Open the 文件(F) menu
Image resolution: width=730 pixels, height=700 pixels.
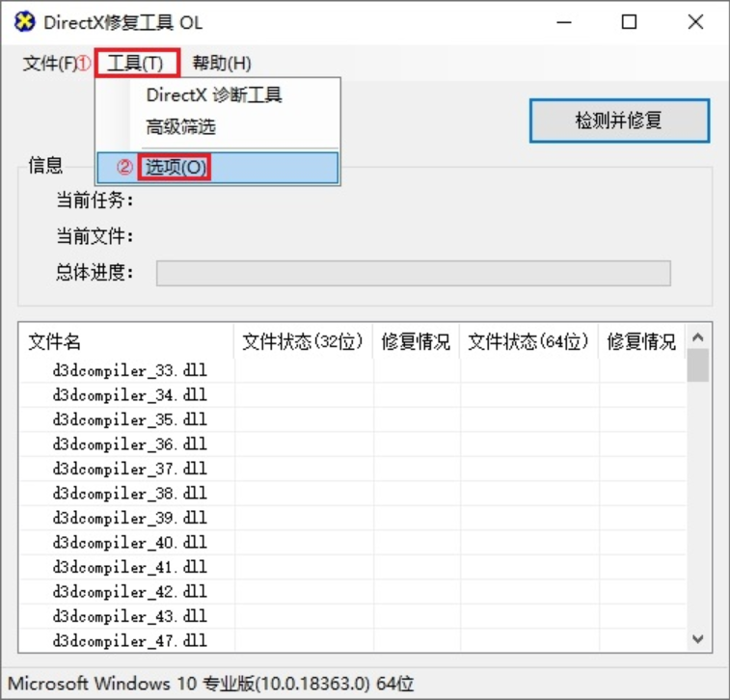(x=49, y=64)
